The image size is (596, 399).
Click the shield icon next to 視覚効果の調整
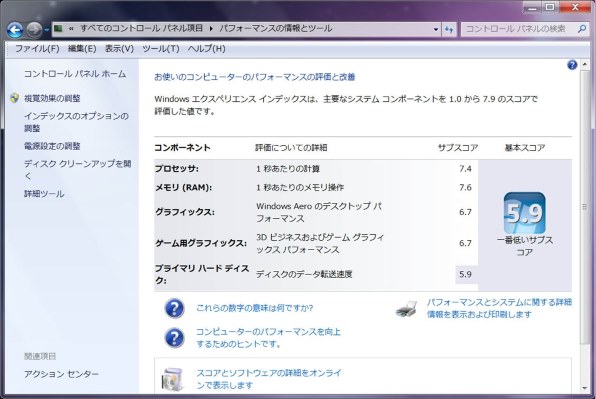click(14, 98)
